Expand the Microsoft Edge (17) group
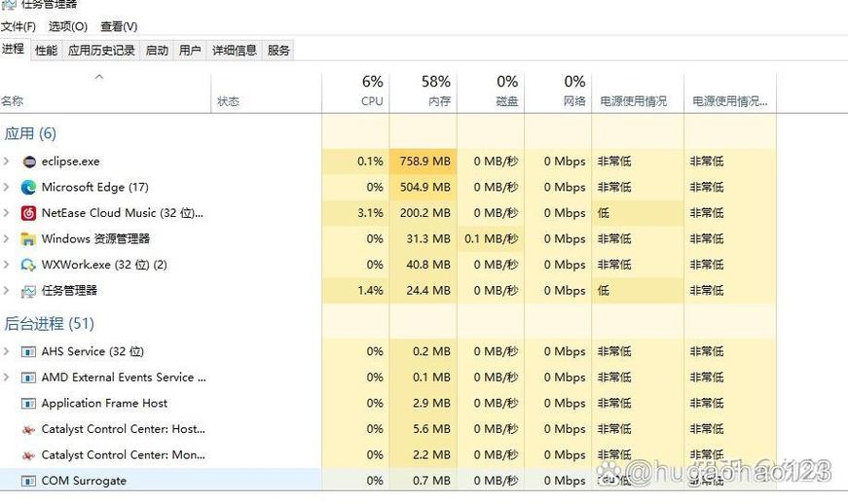 pyautogui.click(x=7, y=187)
